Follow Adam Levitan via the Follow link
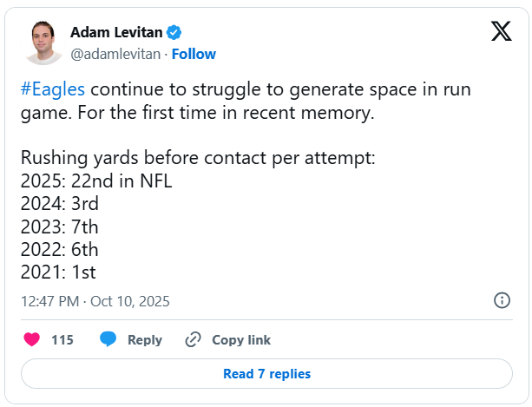The width and height of the screenshot is (532, 407). click(x=194, y=54)
